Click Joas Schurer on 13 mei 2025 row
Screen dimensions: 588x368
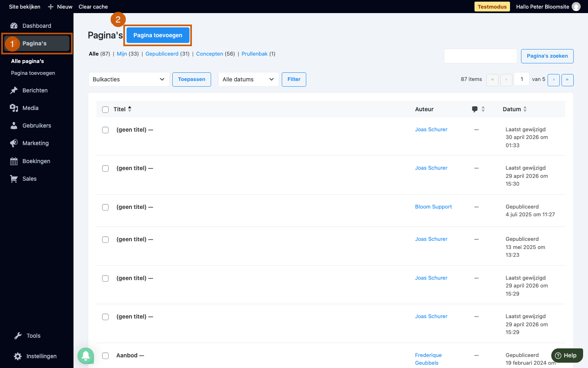(431, 239)
